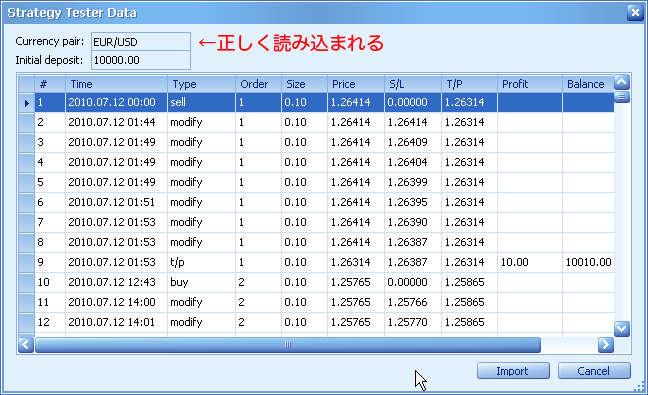Close the Strategy Tester Data dialog
Image resolution: width=648 pixels, height=395 pixels.
coord(635,13)
